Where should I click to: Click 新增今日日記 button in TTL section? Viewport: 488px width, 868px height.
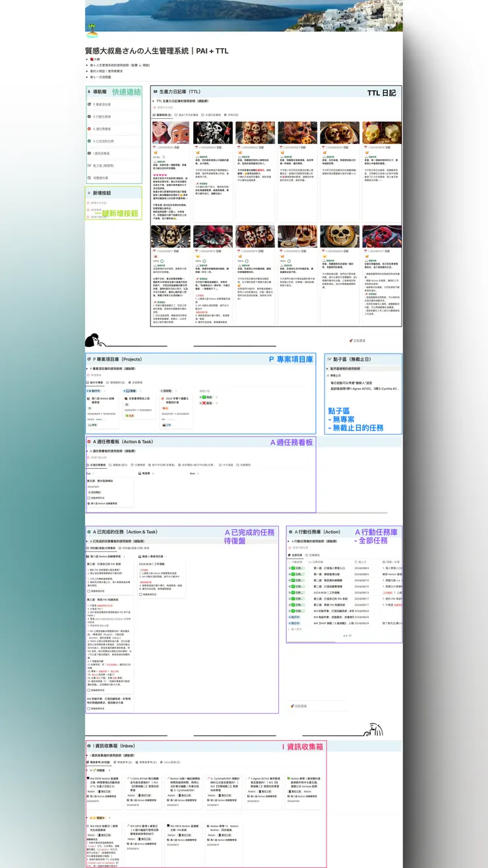[x=164, y=108]
